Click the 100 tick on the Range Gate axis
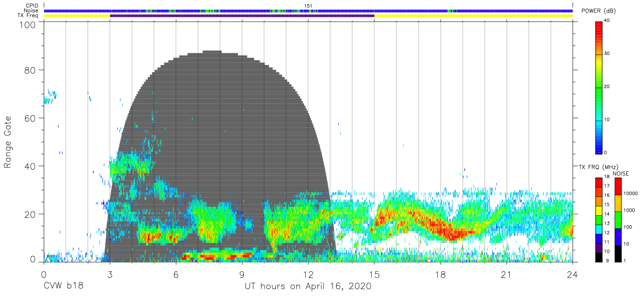Image resolution: width=644 pixels, height=297 pixels. pyautogui.click(x=27, y=25)
